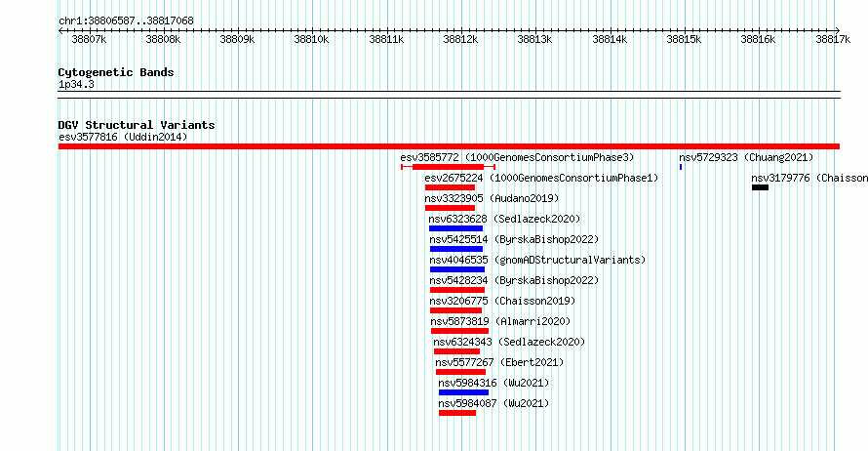The image size is (868, 451).
Task: Click the red bar under nsv5428234
Action: (x=457, y=290)
